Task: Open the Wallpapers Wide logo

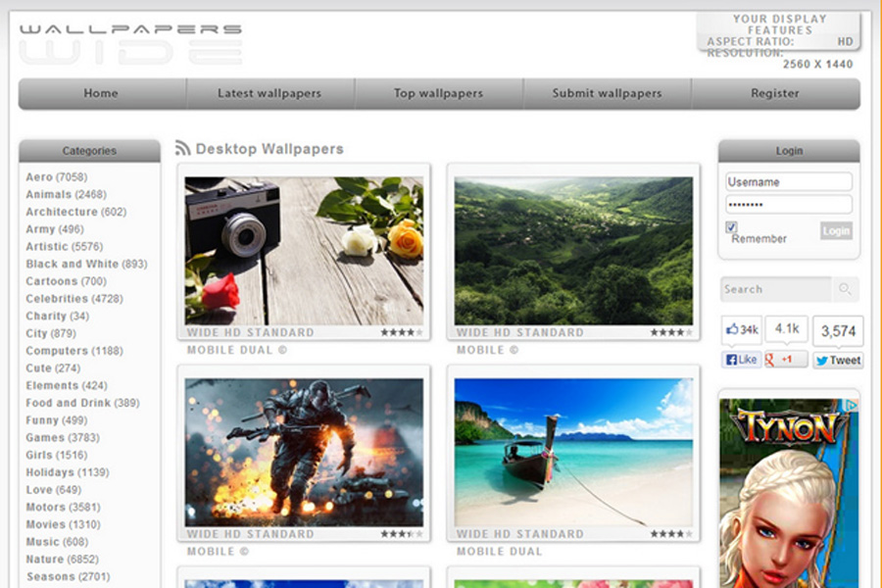Action: click(x=131, y=43)
